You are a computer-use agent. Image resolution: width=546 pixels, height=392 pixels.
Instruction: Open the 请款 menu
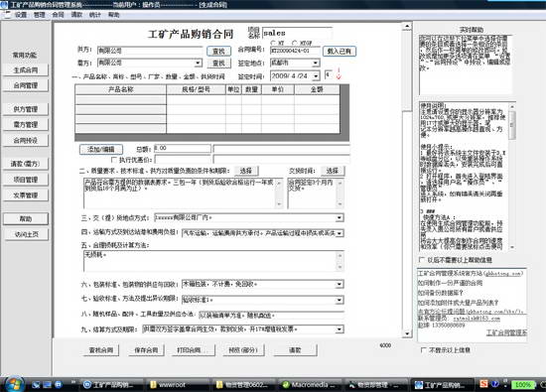click(x=76, y=15)
